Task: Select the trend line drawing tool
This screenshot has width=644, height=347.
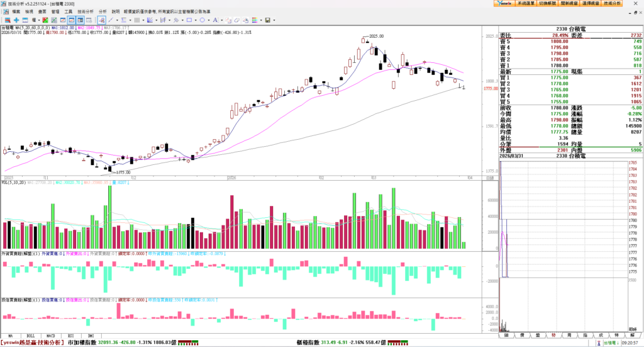Action: click(x=111, y=20)
